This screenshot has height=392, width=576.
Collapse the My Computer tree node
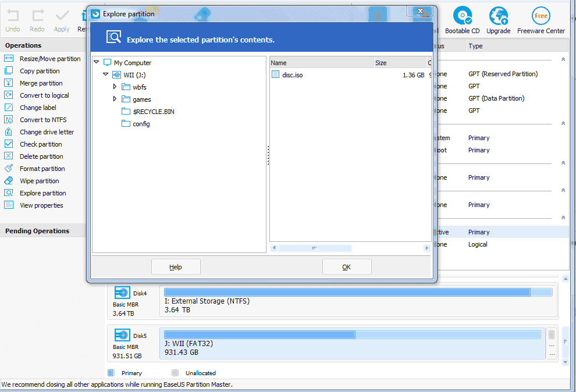pos(96,62)
